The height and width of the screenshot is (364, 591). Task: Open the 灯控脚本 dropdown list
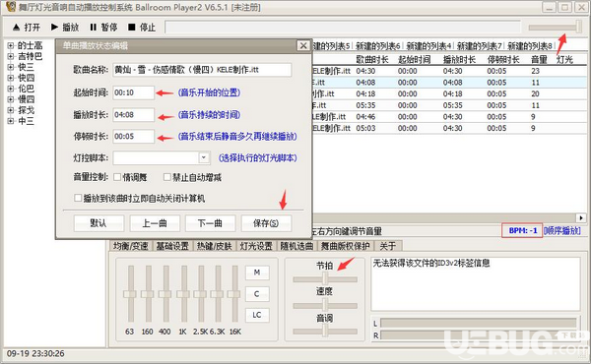click(204, 157)
